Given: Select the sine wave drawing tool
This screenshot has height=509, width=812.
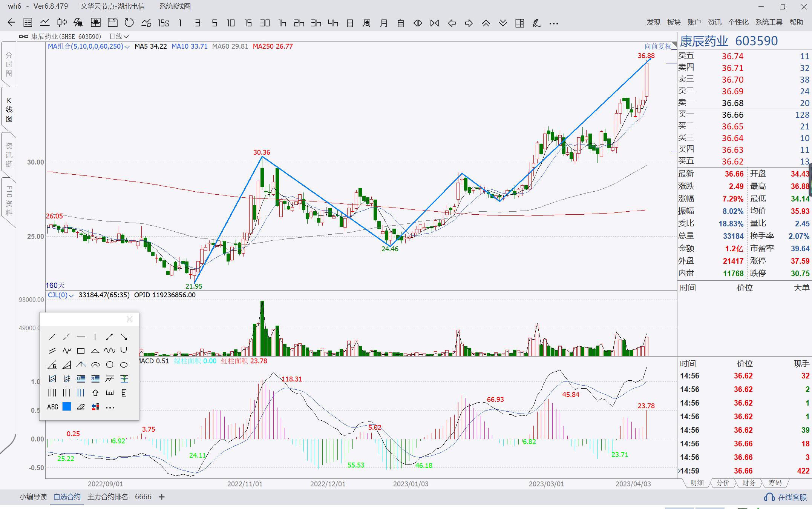Looking at the screenshot, I should 110,351.
